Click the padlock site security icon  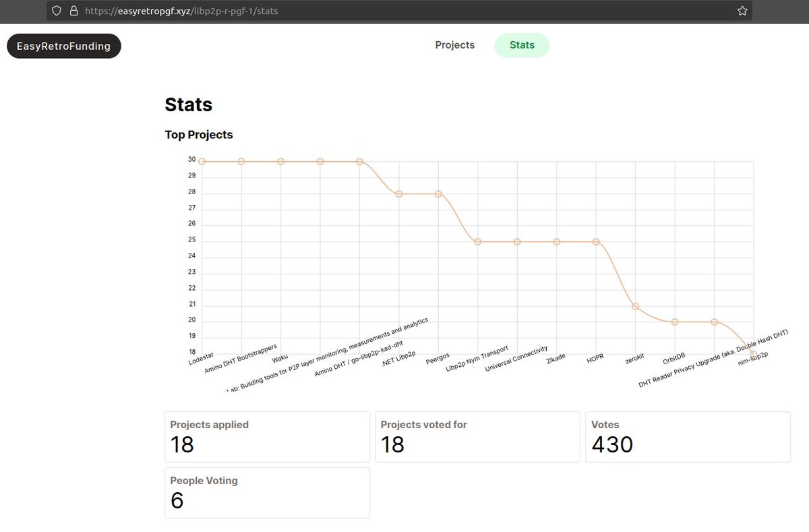click(x=73, y=11)
